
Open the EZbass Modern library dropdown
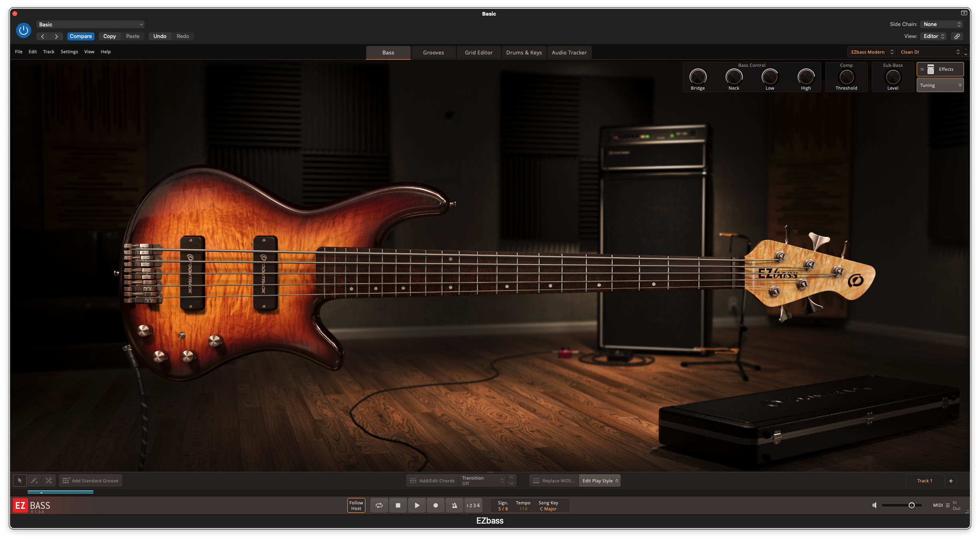point(872,52)
